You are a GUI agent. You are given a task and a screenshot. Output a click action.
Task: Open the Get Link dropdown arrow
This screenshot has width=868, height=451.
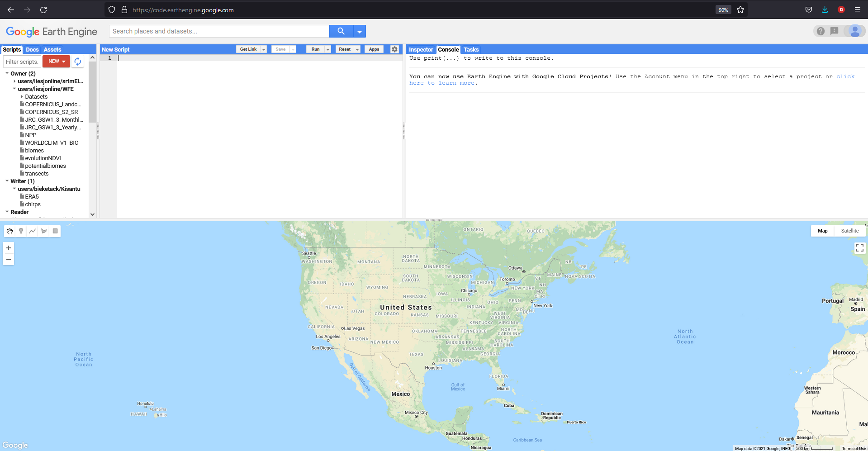pyautogui.click(x=264, y=49)
